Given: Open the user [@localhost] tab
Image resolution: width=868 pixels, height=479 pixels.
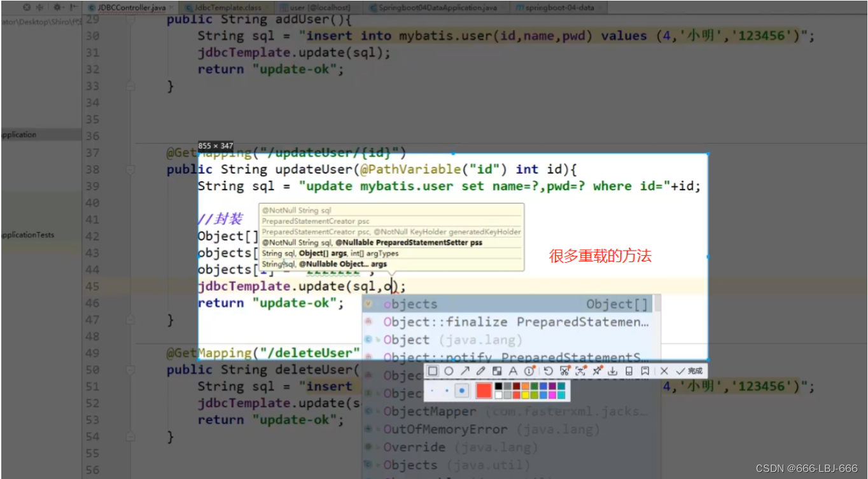Looking at the screenshot, I should pos(320,7).
